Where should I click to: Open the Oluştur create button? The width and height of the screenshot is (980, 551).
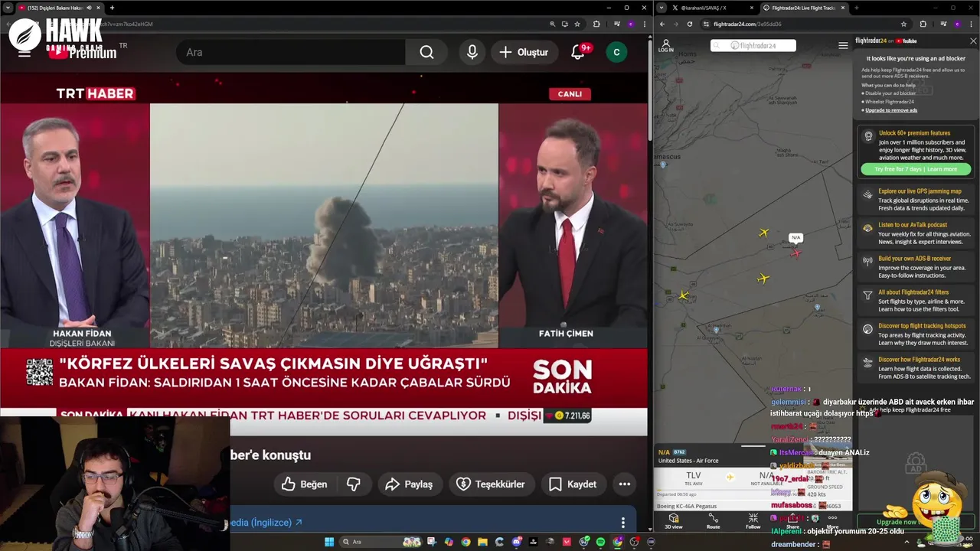tap(524, 52)
